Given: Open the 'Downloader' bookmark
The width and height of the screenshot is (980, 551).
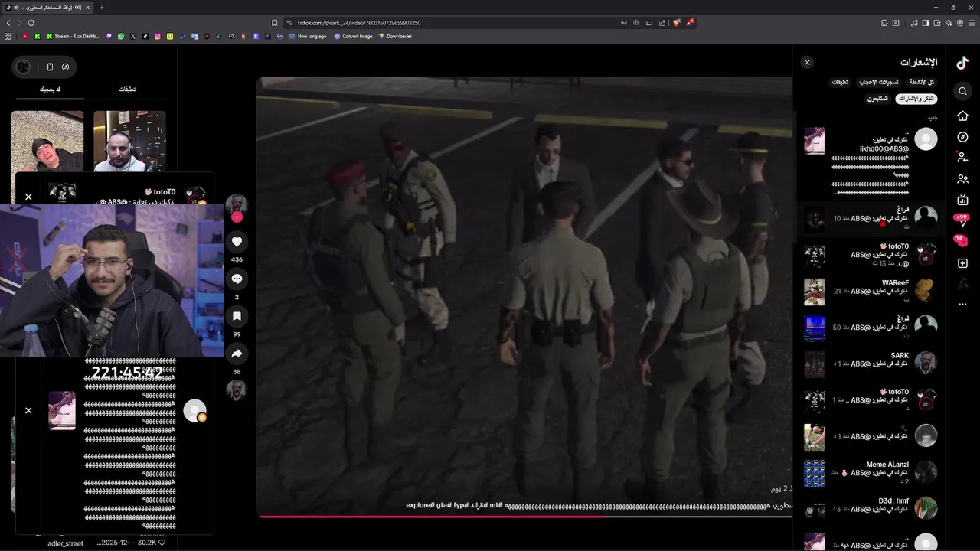Looking at the screenshot, I should point(395,36).
